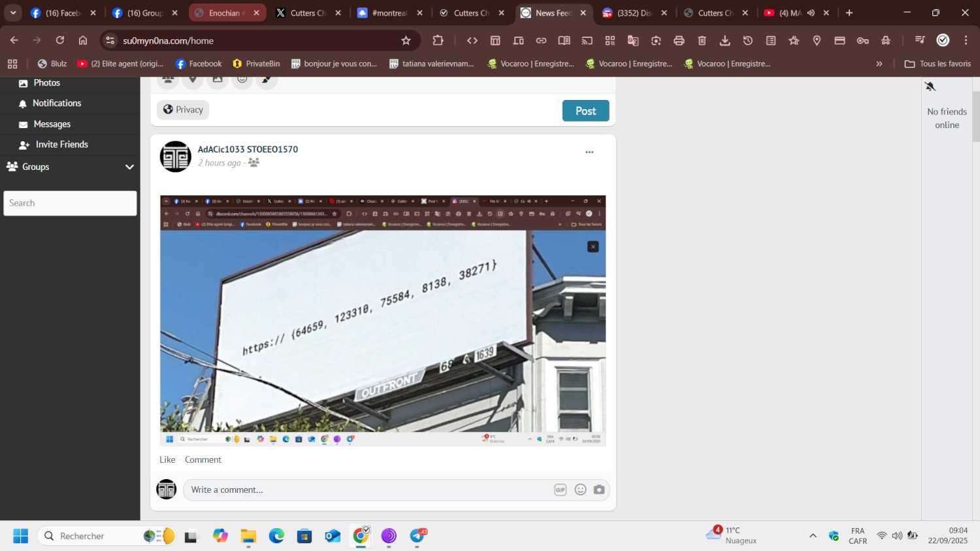Image resolution: width=980 pixels, height=551 pixels.
Task: Toggle the muted notification bell in chat sidebar
Action: point(930,86)
